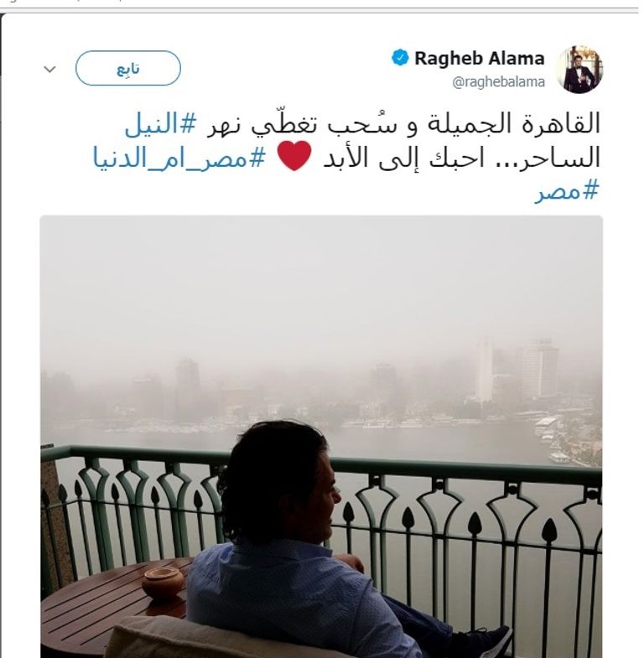
Task: Open the #مصر_ام_الدنيا hashtag
Action: (179, 158)
